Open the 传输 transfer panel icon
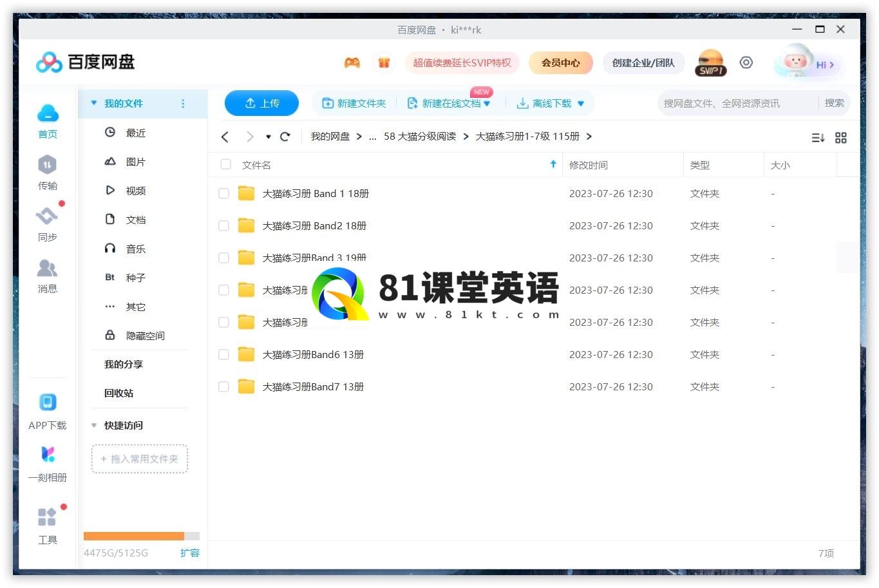Image resolution: width=879 pixels, height=588 pixels. tap(47, 165)
